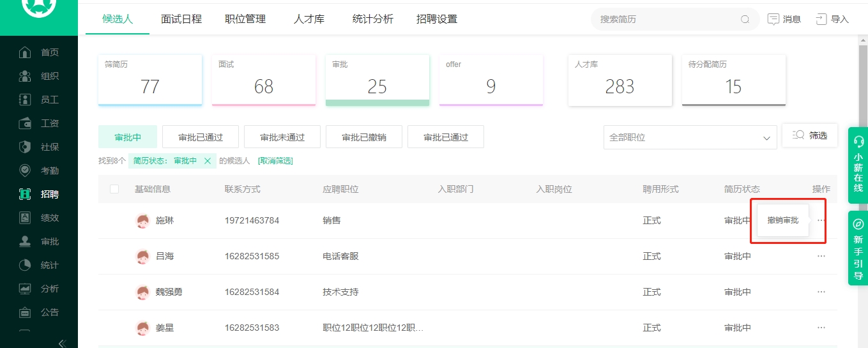Screen dimensions: 868x348
Task: Open the more options menu for 吕海
Action: pyautogui.click(x=821, y=256)
